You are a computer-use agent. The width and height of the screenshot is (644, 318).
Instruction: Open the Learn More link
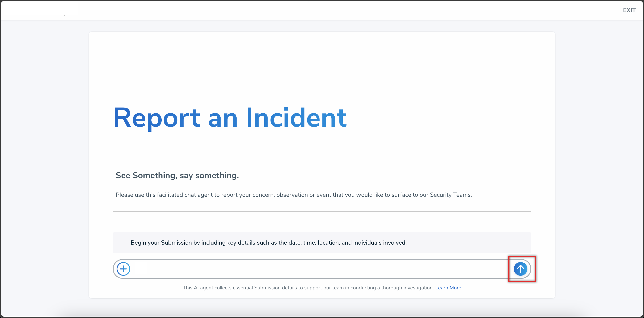(x=448, y=287)
